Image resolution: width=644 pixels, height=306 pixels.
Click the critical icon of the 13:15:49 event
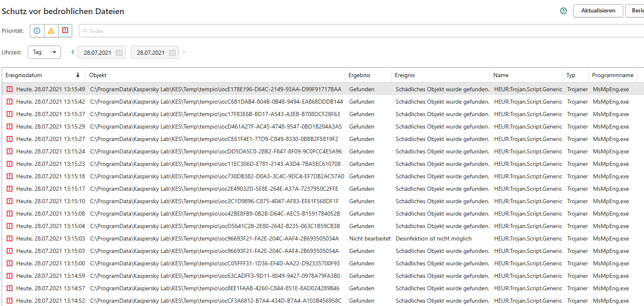pyautogui.click(x=10, y=89)
